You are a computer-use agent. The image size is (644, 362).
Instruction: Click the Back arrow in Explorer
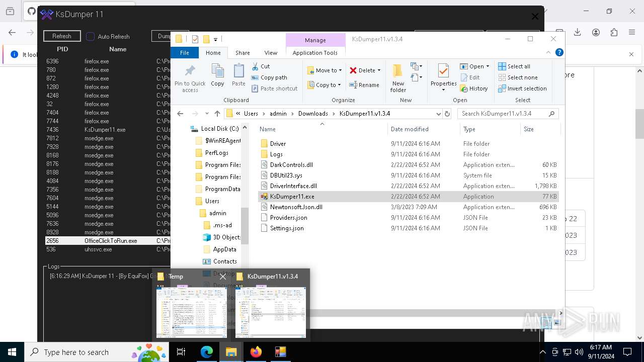pyautogui.click(x=181, y=114)
